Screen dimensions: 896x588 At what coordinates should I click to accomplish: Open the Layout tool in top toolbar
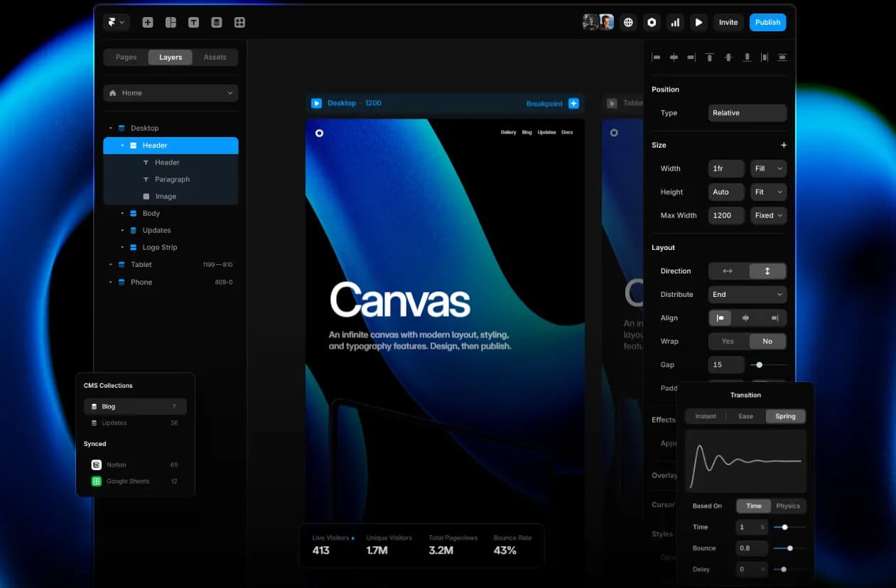[171, 23]
